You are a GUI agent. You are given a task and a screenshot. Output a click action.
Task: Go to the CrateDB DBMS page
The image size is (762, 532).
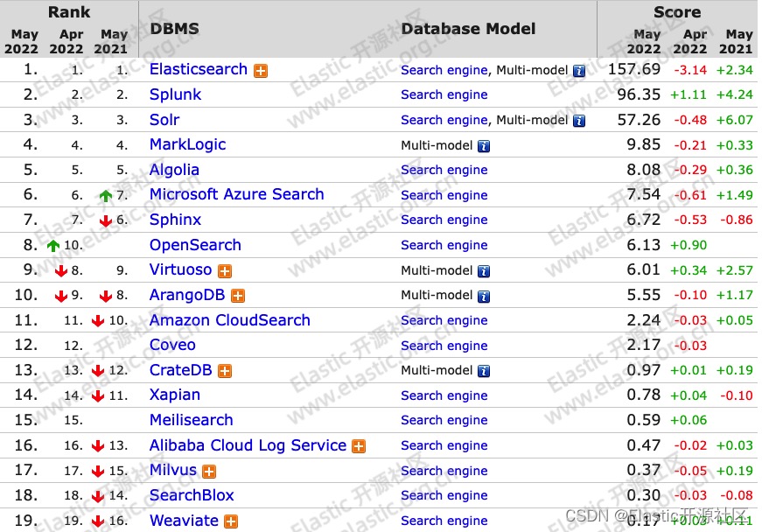[x=181, y=370]
